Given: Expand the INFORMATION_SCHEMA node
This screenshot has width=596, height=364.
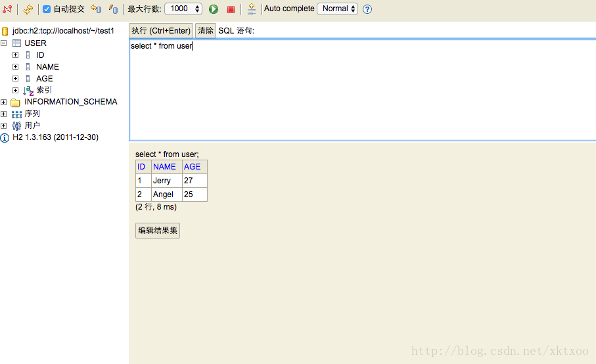Looking at the screenshot, I should pos(4,102).
